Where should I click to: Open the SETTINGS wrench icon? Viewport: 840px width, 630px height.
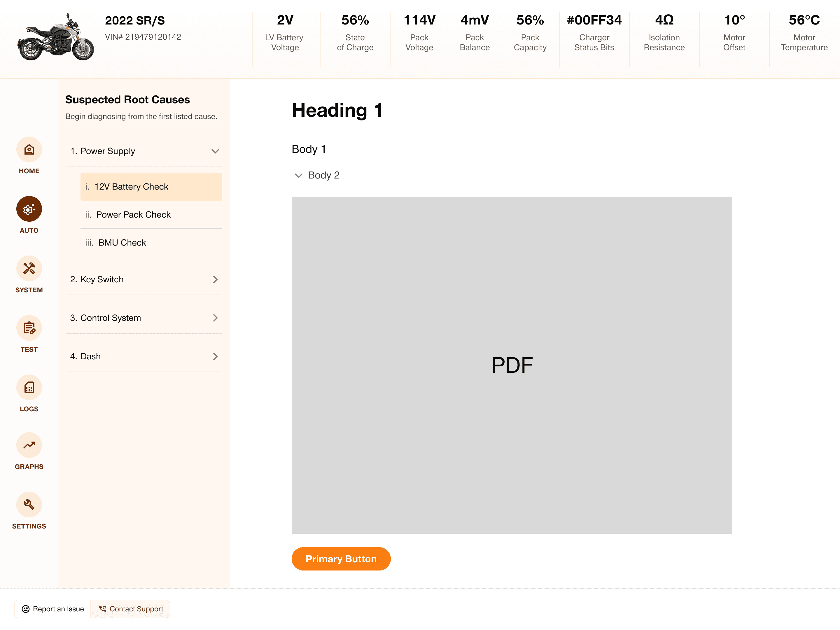[29, 505]
